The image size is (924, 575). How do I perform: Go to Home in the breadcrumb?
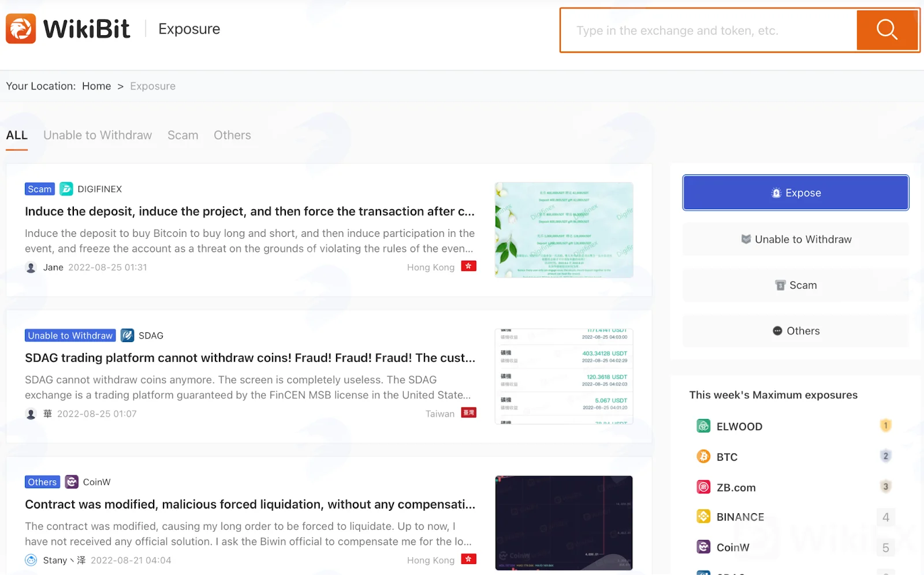(x=96, y=86)
